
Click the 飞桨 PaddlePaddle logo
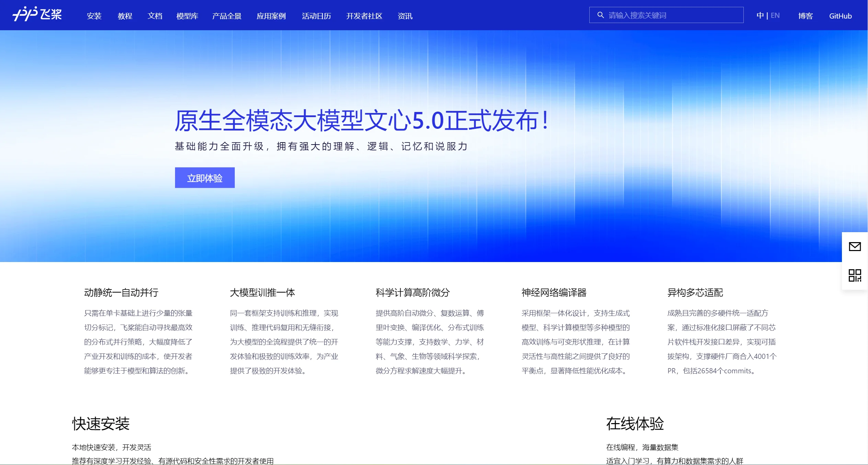click(36, 15)
